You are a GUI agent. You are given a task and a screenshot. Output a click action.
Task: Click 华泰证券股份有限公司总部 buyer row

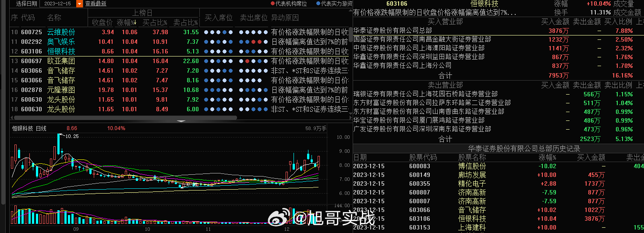[498, 30]
